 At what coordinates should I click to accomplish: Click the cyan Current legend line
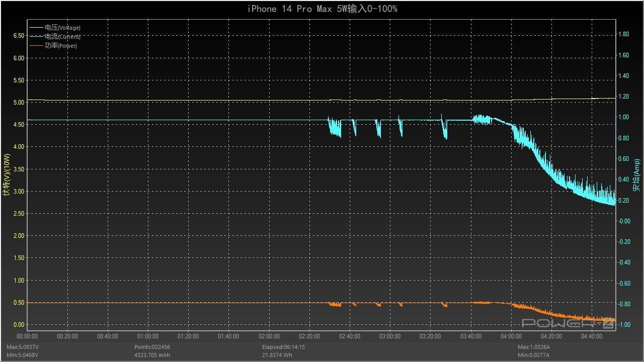tap(36, 37)
